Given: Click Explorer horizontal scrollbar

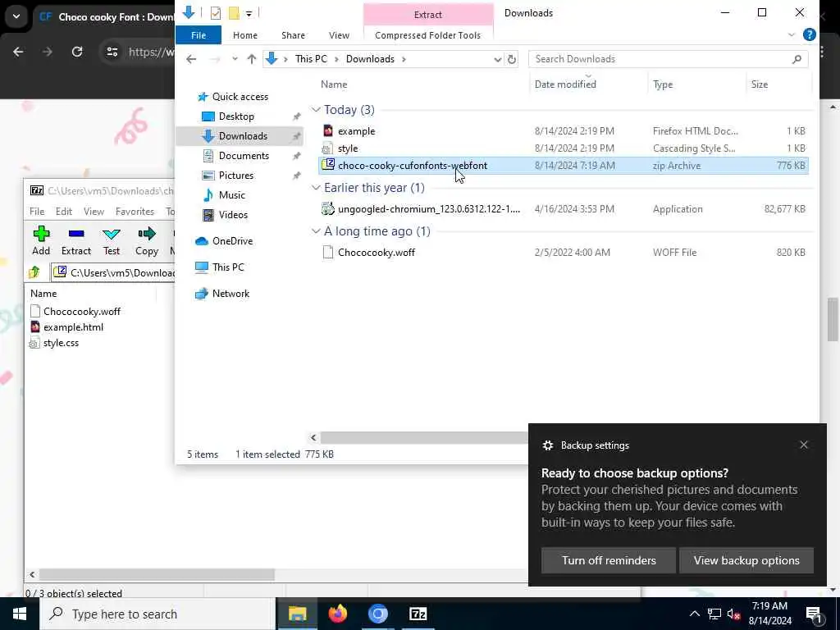Looking at the screenshot, I should coord(424,438).
